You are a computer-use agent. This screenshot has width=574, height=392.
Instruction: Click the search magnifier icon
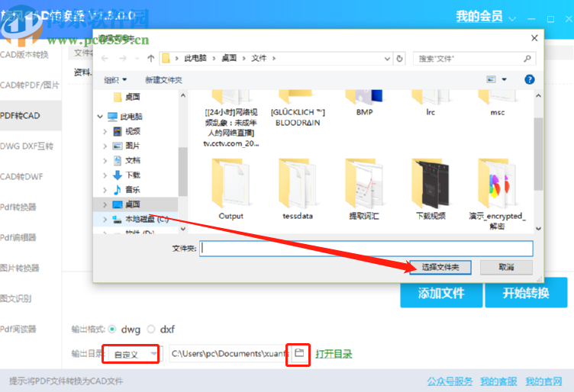click(527, 59)
